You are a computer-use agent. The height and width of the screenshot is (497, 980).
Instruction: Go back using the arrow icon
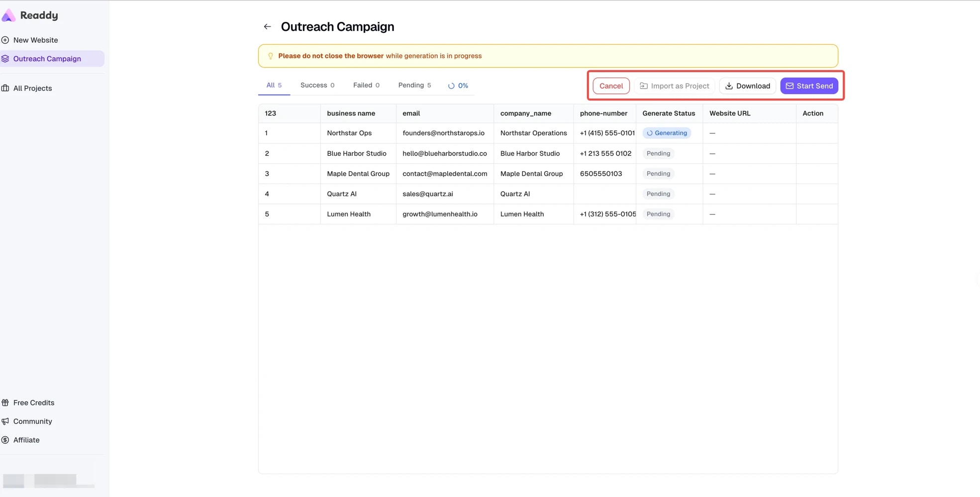(x=267, y=27)
